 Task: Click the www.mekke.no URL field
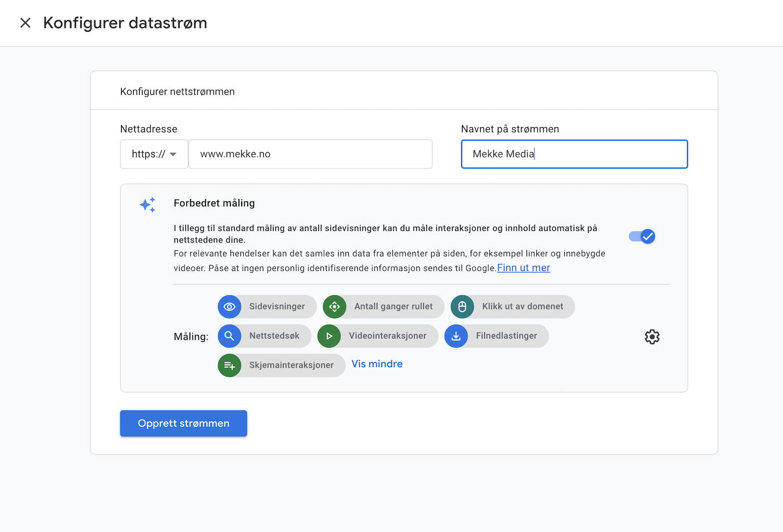click(x=310, y=154)
